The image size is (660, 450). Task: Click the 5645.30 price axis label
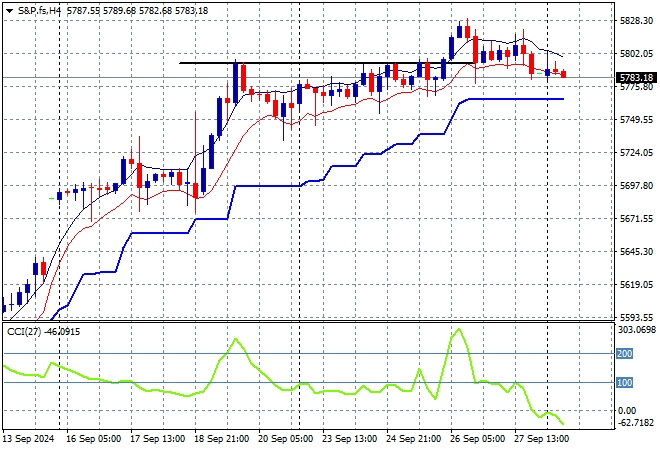(x=636, y=251)
